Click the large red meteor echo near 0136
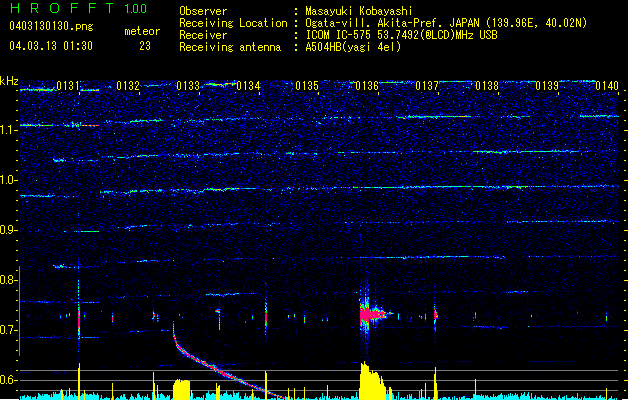629x400 pixels. point(371,314)
